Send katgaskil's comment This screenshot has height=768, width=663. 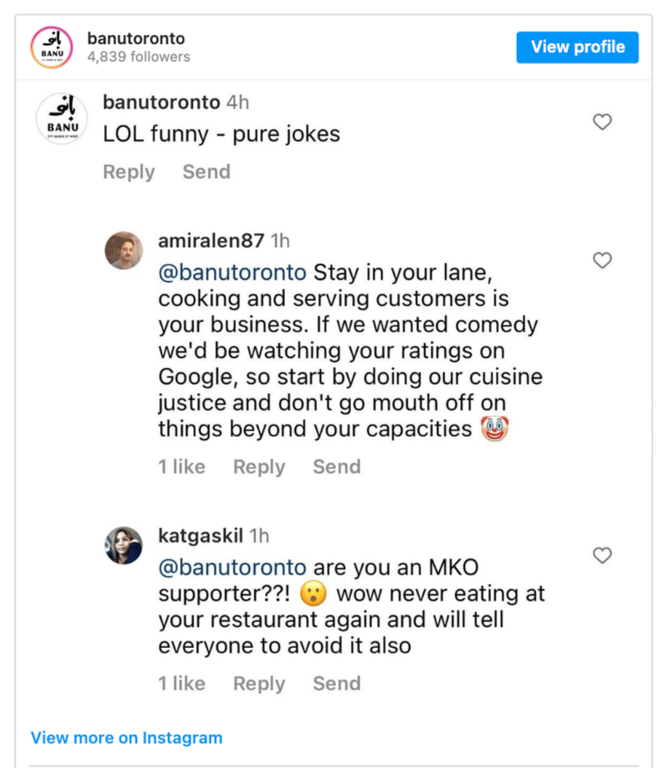[336, 684]
